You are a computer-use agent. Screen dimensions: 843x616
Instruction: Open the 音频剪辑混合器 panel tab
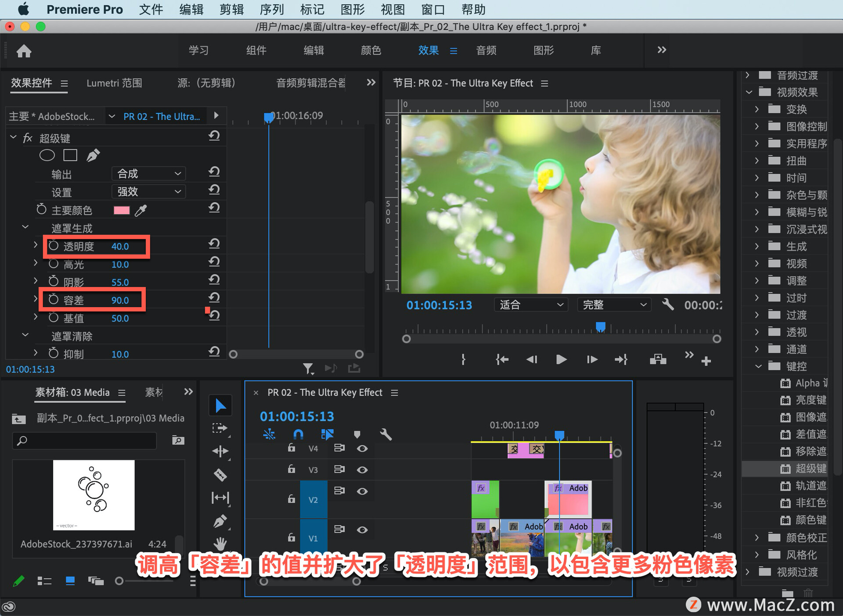pyautogui.click(x=310, y=83)
